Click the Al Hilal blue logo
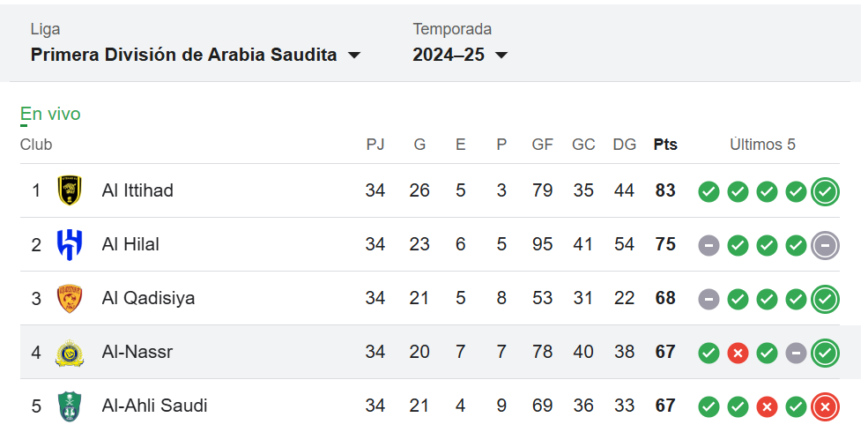868x432 pixels. [x=70, y=244]
